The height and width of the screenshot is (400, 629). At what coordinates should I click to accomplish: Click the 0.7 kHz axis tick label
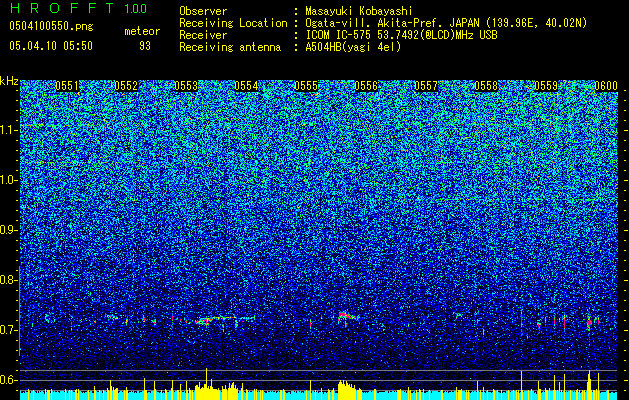point(8,330)
